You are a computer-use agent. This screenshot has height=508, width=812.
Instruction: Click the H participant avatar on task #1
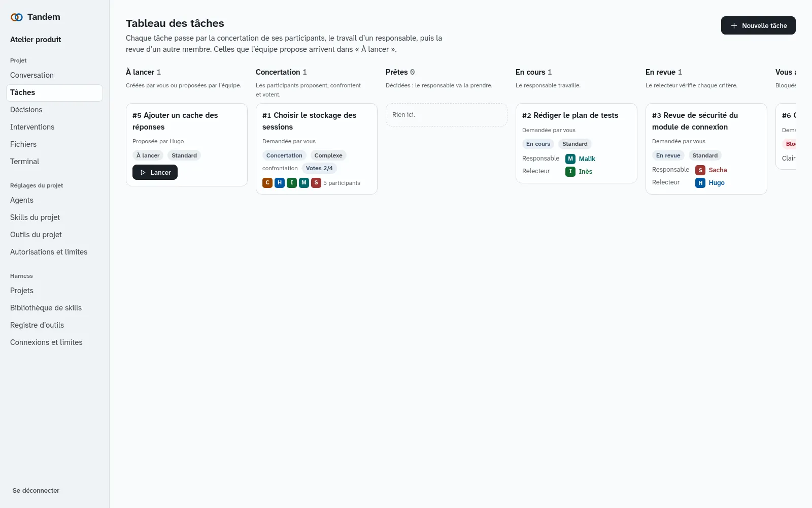pyautogui.click(x=280, y=182)
